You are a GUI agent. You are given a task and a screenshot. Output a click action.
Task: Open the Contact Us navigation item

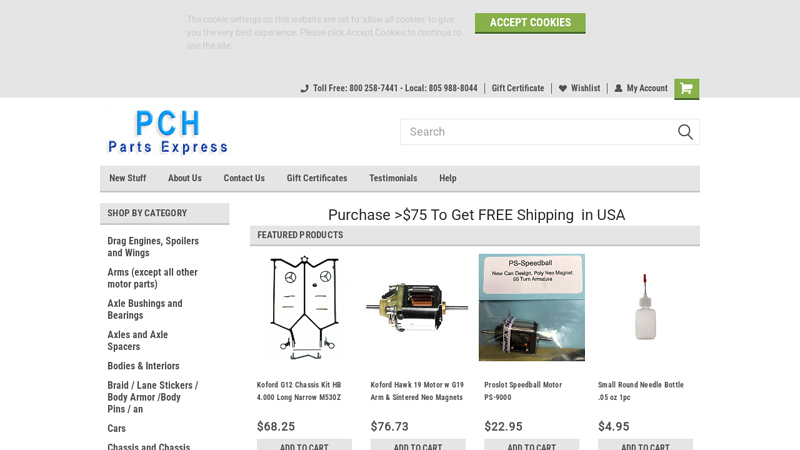(244, 178)
